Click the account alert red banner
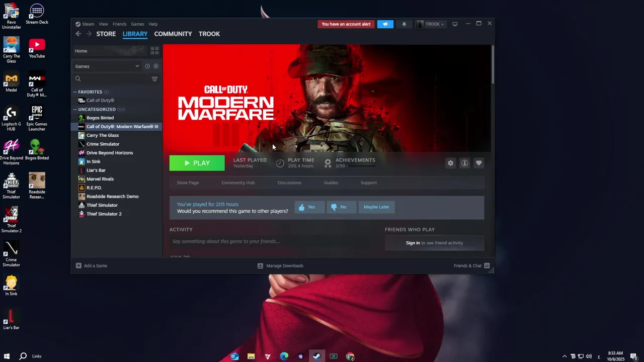The width and height of the screenshot is (644, 362). (x=346, y=24)
